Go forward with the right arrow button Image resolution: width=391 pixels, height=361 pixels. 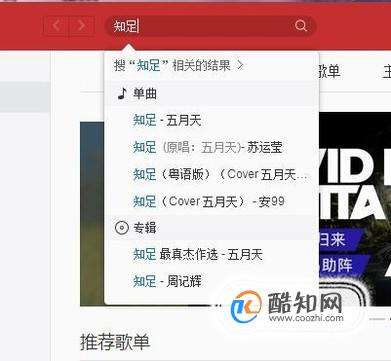[81, 25]
